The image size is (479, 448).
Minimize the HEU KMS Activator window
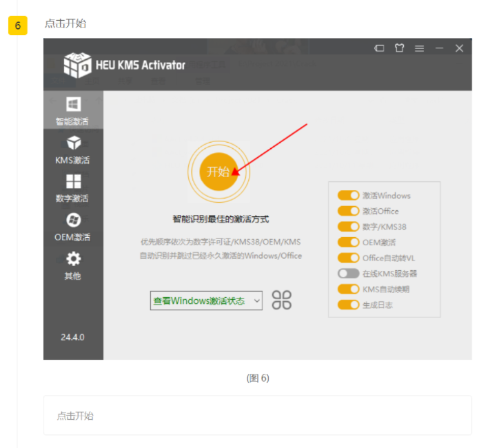tap(439, 48)
